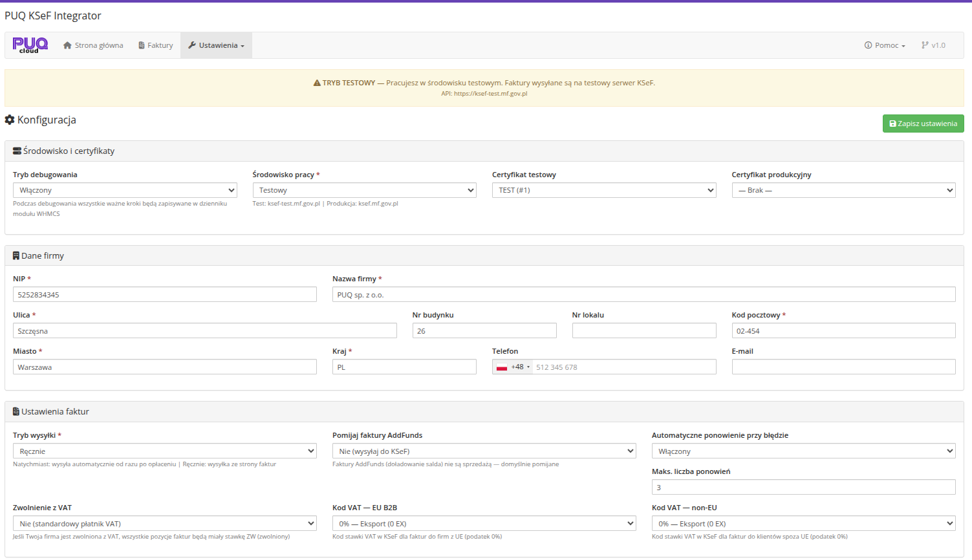Open the Zwolnienie z VAT selector
The image size is (972, 560).
pos(164,524)
